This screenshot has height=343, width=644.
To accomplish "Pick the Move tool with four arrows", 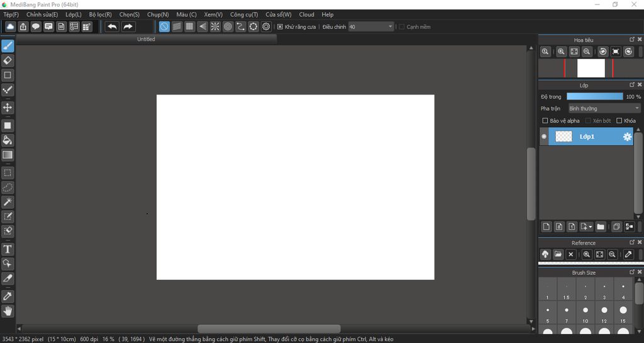I will [x=8, y=108].
